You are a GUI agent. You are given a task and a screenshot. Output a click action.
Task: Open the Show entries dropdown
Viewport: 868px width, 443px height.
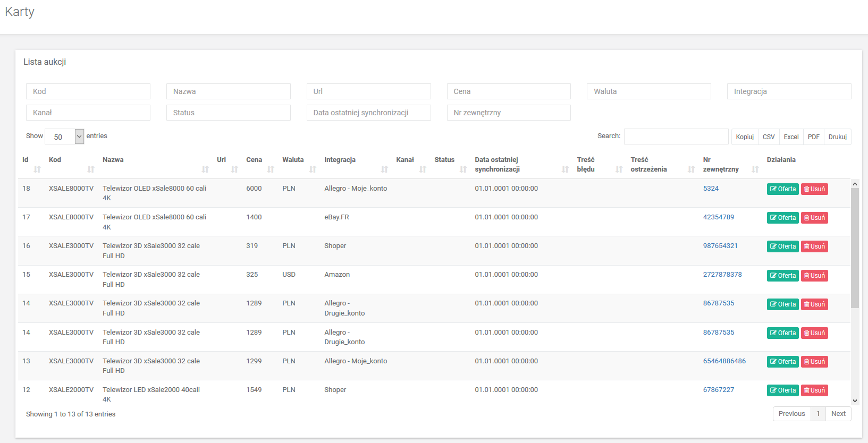tap(64, 137)
